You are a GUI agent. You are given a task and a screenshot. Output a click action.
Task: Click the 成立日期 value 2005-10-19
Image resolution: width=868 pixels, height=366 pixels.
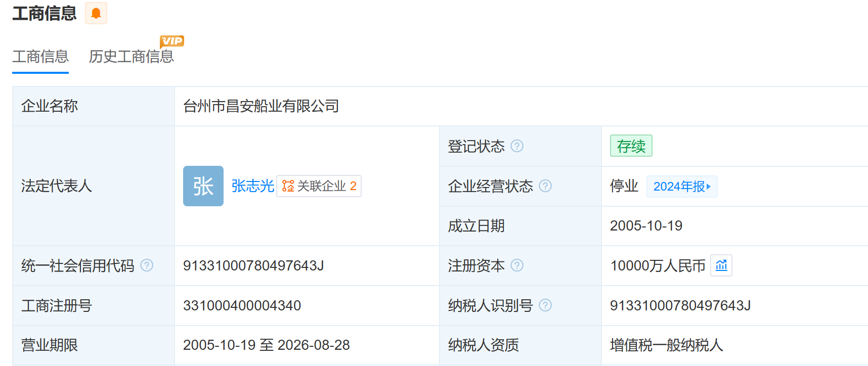point(646,225)
